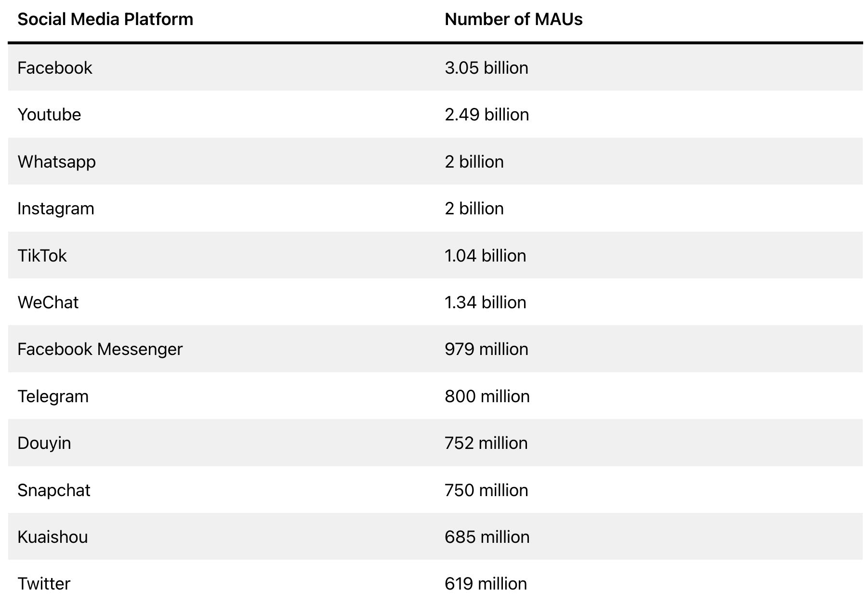The width and height of the screenshot is (868, 604).
Task: Click Snapchat's 750 million value
Action: point(486,490)
